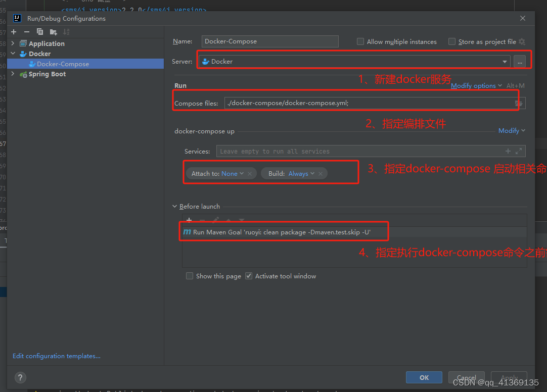Image resolution: width=547 pixels, height=392 pixels.
Task: Browse for a Docker server with the ellipsis button
Action: pos(520,61)
